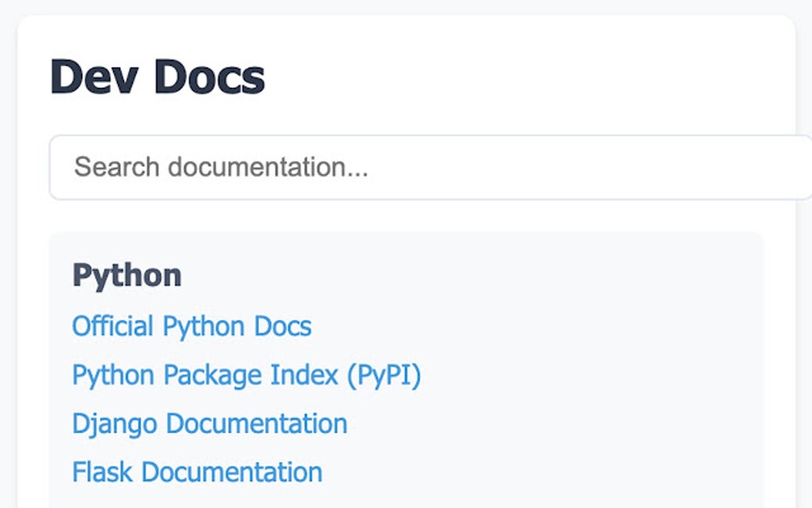Choose the second link under Python
This screenshot has height=508, width=812.
point(246,375)
